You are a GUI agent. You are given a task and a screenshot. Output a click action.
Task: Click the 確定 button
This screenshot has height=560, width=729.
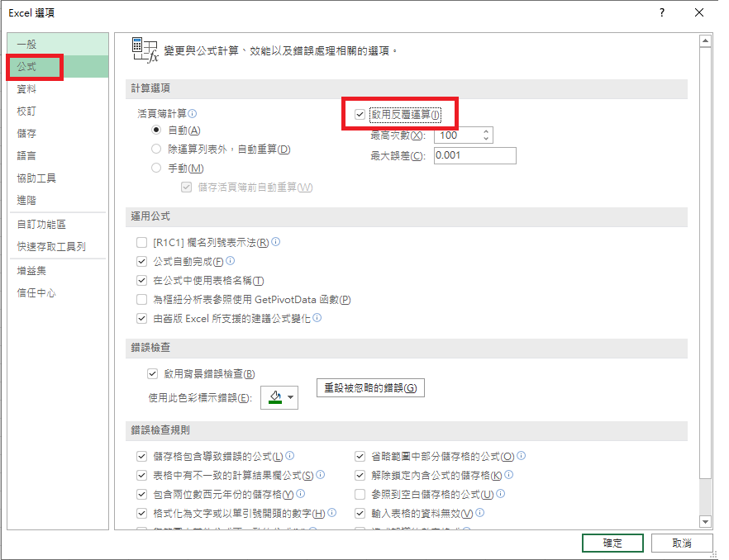click(612, 543)
